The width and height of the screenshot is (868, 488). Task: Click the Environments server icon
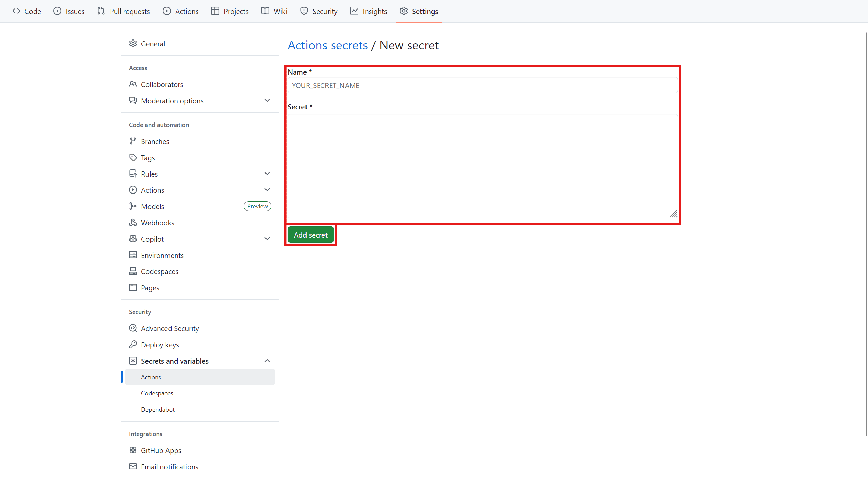133,255
